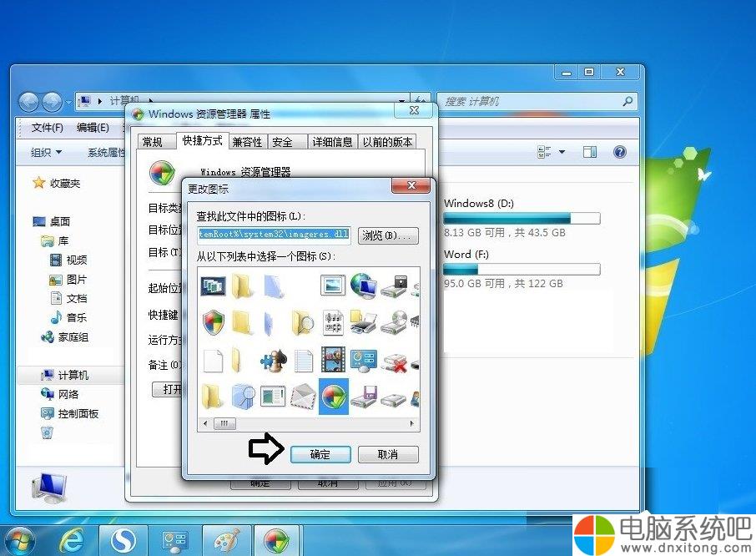Open the 兼容性 tab
This screenshot has width=756, height=556.
click(247, 142)
